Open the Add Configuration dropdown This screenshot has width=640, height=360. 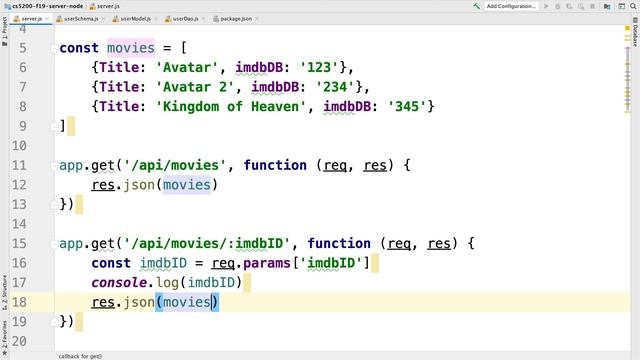pyautogui.click(x=511, y=6)
